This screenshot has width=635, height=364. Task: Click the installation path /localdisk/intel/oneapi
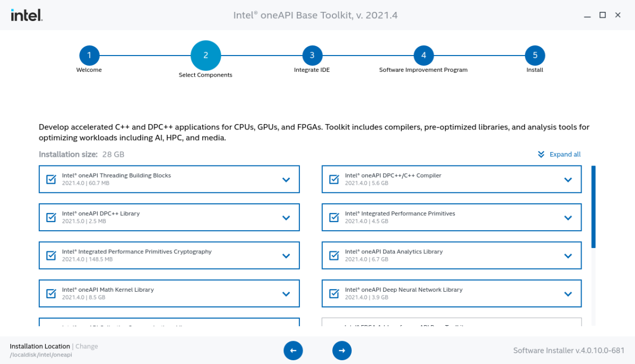click(41, 355)
